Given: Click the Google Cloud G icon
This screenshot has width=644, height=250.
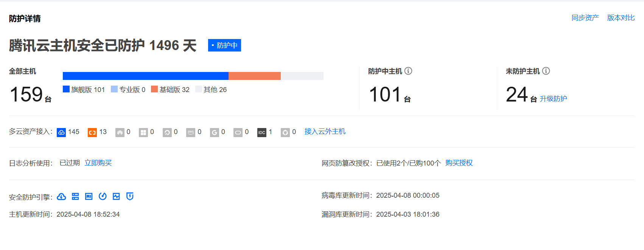Looking at the screenshot, I should (215, 132).
